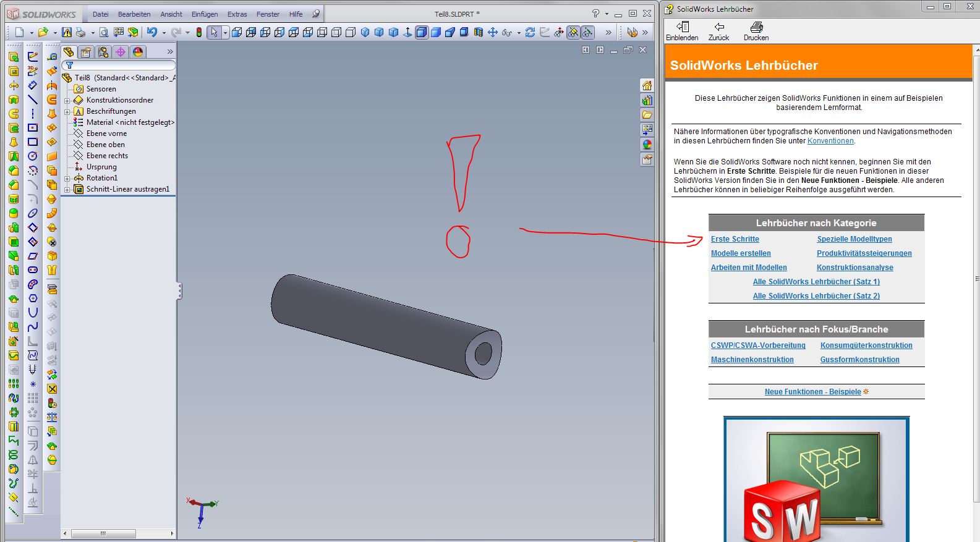Open the View Palette task pane icon

click(647, 130)
